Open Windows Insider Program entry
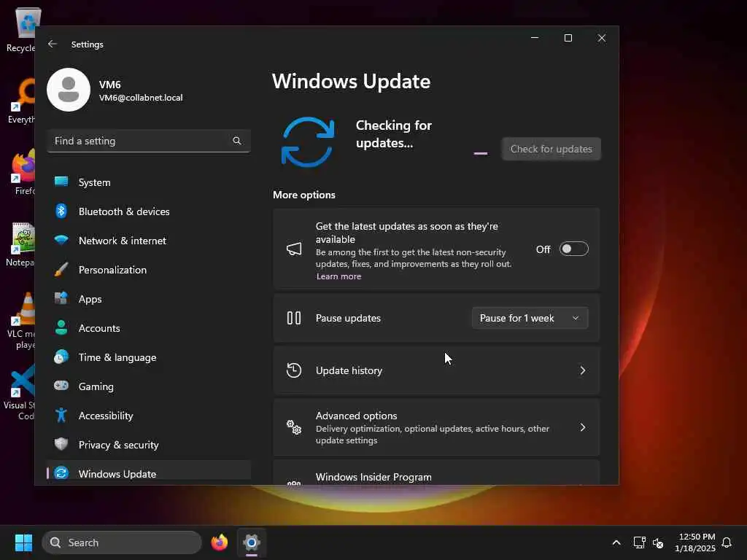Viewport: 747px width, 560px height. [x=436, y=473]
